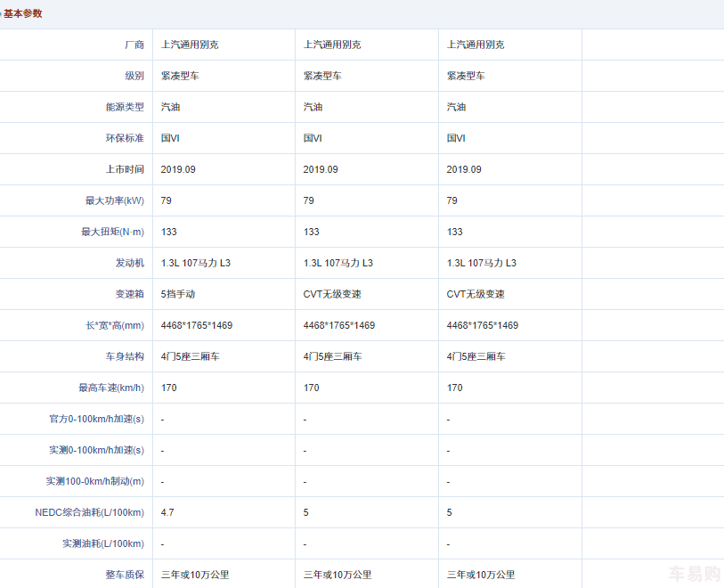This screenshot has width=724, height=588.
Task: Select the 实测100-0km/h制动(m) row label
Action: tap(95, 481)
